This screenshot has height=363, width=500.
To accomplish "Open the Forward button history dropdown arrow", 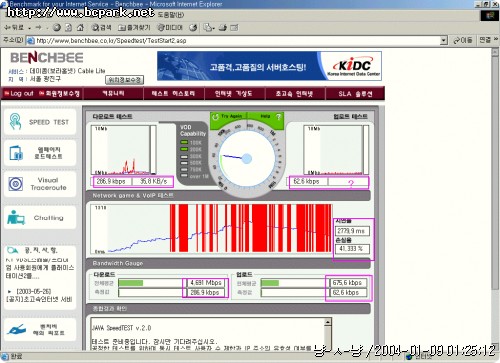I will pyautogui.click(x=47, y=28).
